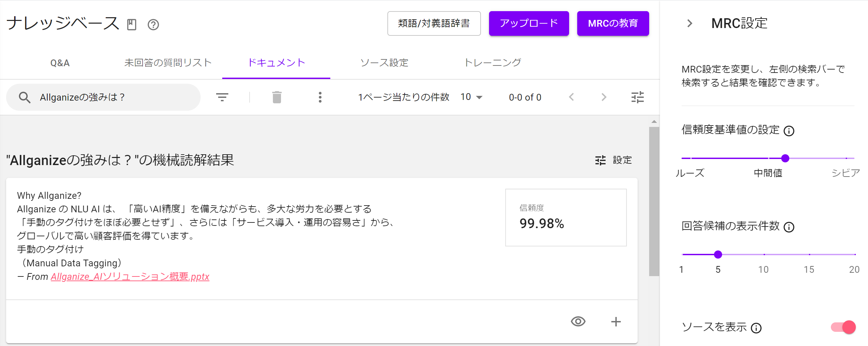Open the three-dot more options menu
The width and height of the screenshot is (868, 346).
coord(320,97)
